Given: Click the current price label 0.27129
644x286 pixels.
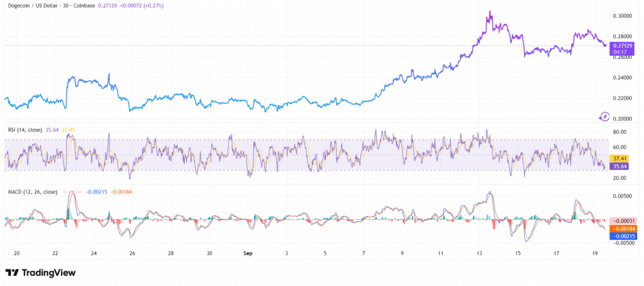Looking at the screenshot, I should (623, 45).
